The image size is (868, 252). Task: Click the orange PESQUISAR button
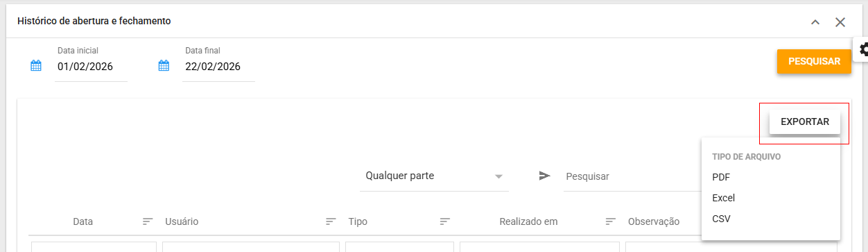[814, 61]
